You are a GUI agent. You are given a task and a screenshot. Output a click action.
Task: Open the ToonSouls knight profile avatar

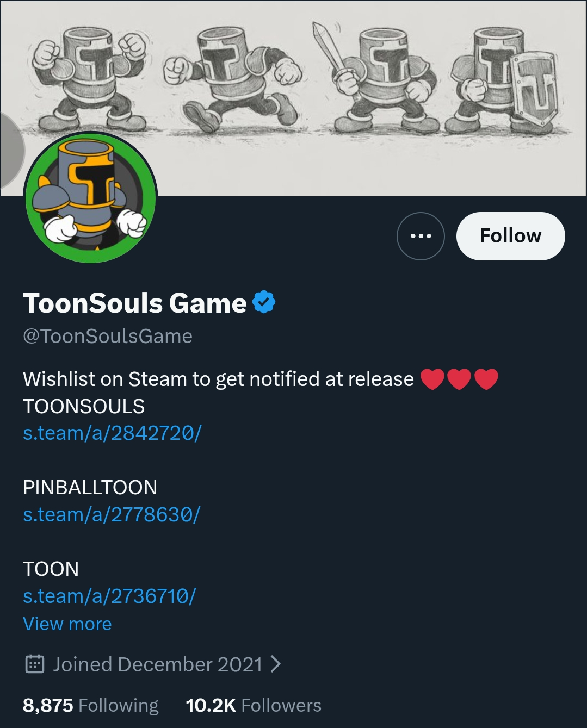tap(91, 198)
